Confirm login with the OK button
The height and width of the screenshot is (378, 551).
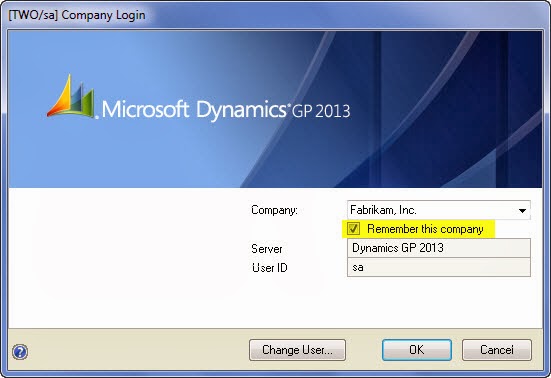click(417, 350)
